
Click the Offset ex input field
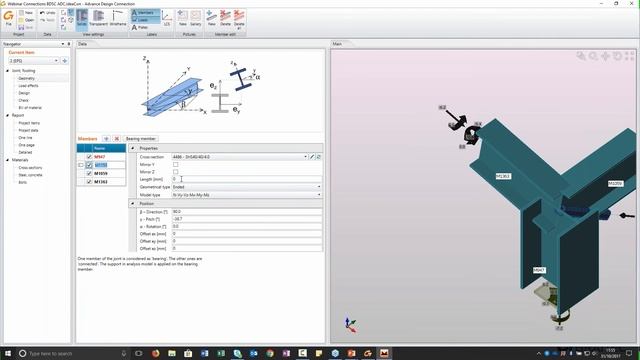[x=247, y=234]
